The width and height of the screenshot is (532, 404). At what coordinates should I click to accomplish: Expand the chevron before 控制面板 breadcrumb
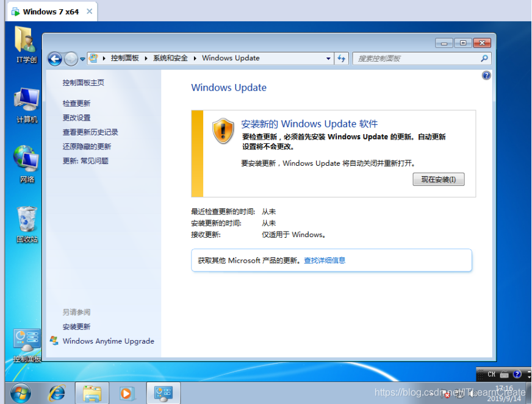point(104,58)
